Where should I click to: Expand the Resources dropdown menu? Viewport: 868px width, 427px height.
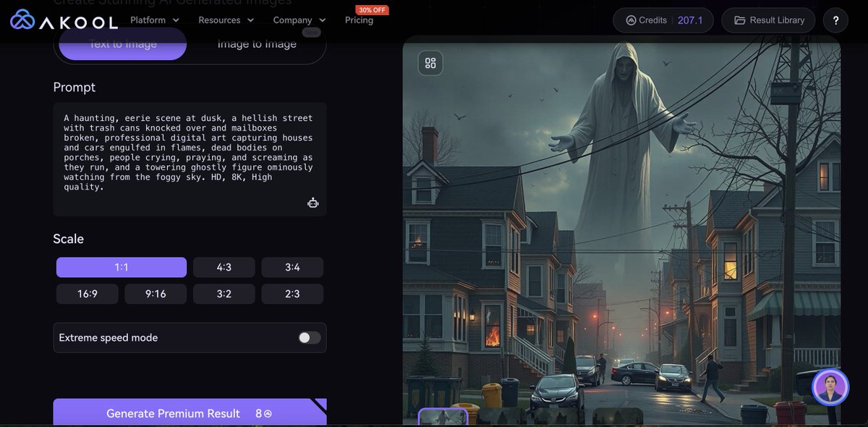click(x=226, y=20)
